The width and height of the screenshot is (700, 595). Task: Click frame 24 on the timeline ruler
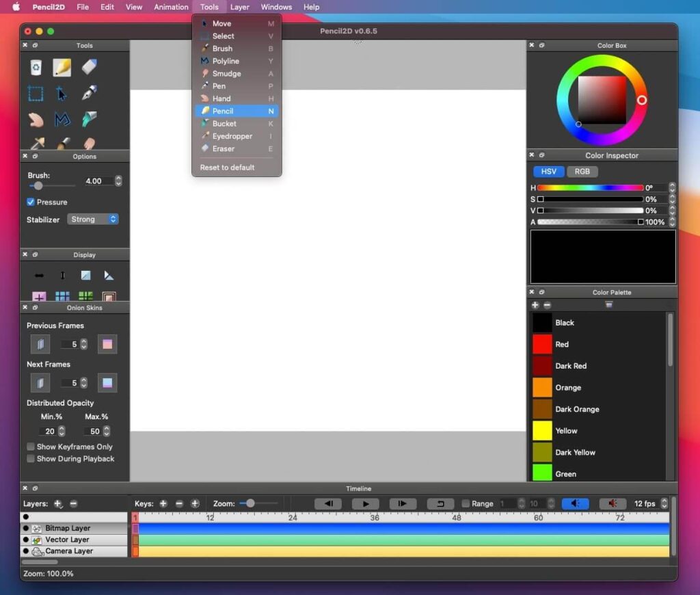click(293, 517)
